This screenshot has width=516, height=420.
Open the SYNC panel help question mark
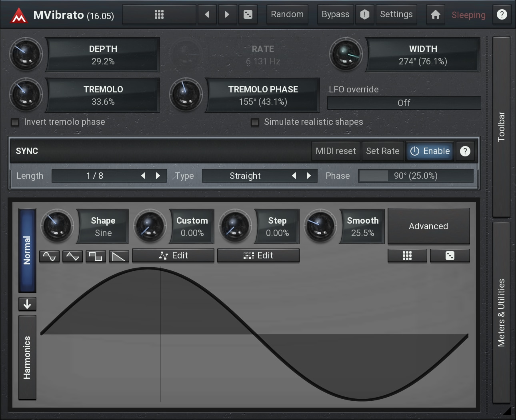(x=465, y=151)
